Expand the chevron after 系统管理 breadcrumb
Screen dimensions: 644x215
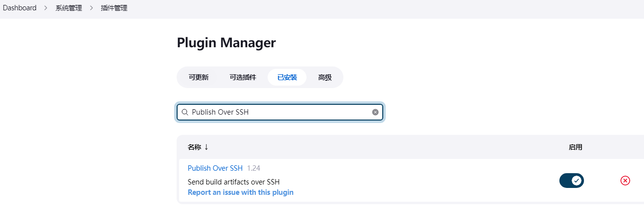coord(91,8)
